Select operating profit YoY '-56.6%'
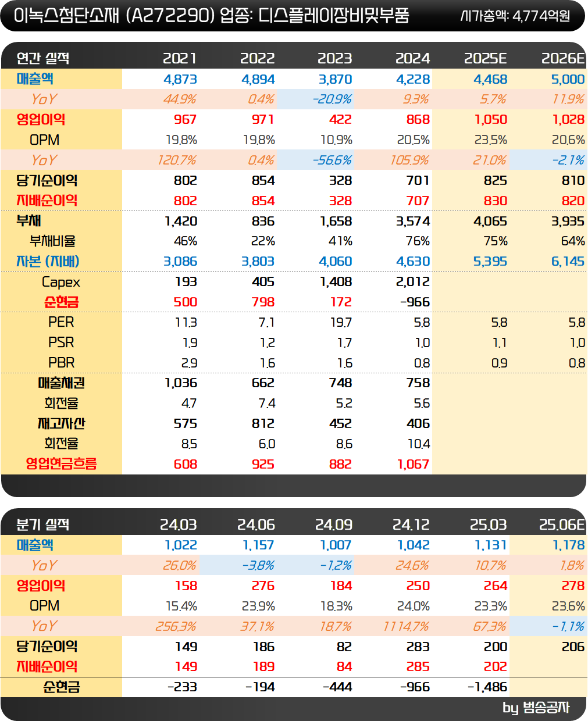 [332, 160]
